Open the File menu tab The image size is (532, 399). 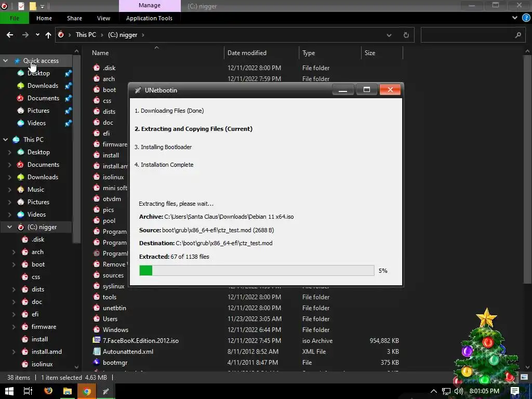tap(15, 18)
